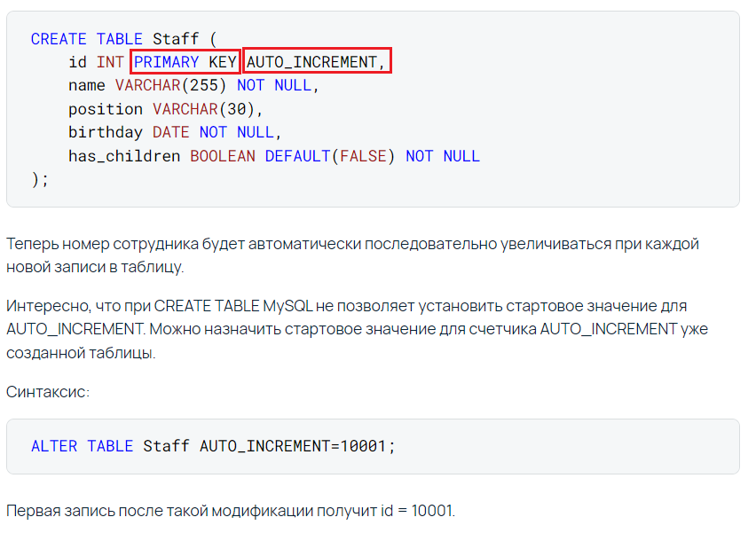Click 'AUTO_INCREMENT,' in the id line
Screen dimensions: 756x533
click(316, 62)
